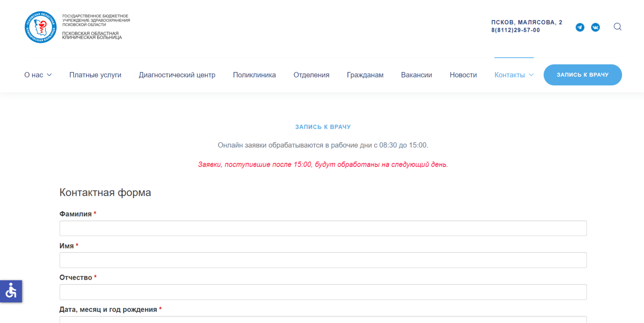The width and height of the screenshot is (644, 323).
Task: Go to the "Новости" section
Action: (x=463, y=75)
